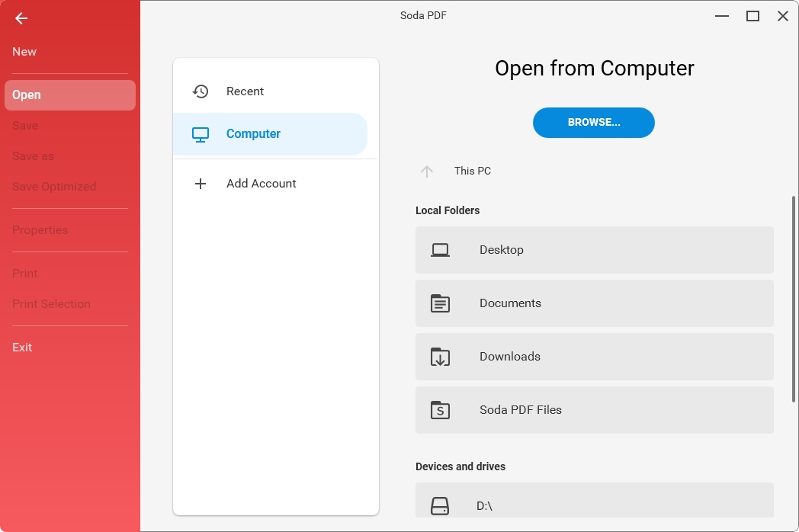Click the Recent history clock icon
Viewport: 799px width, 532px height.
click(x=201, y=91)
